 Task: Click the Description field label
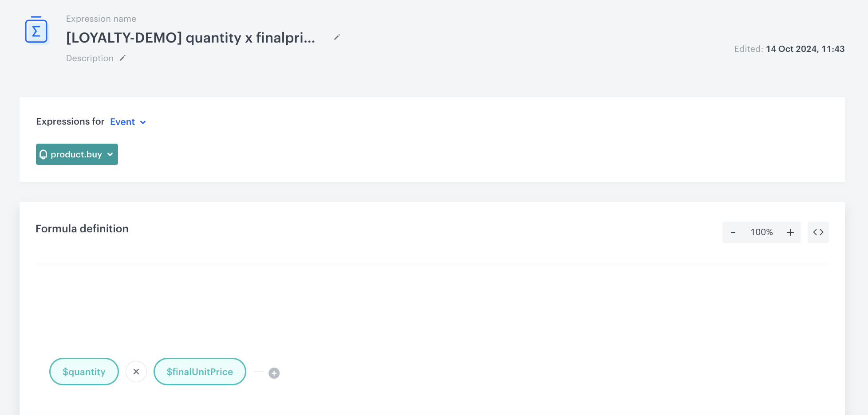coord(90,58)
